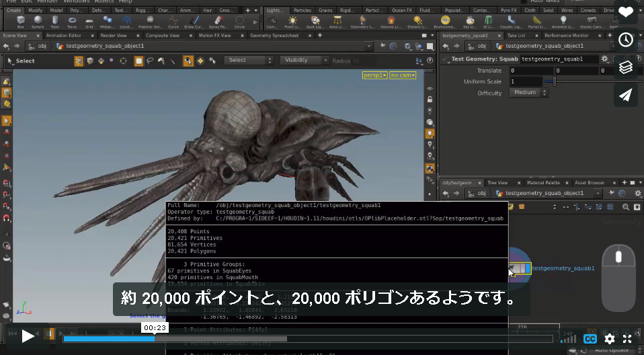The image size is (644, 355).
Task: Open the persp1 viewport menu
Action: coord(374,75)
